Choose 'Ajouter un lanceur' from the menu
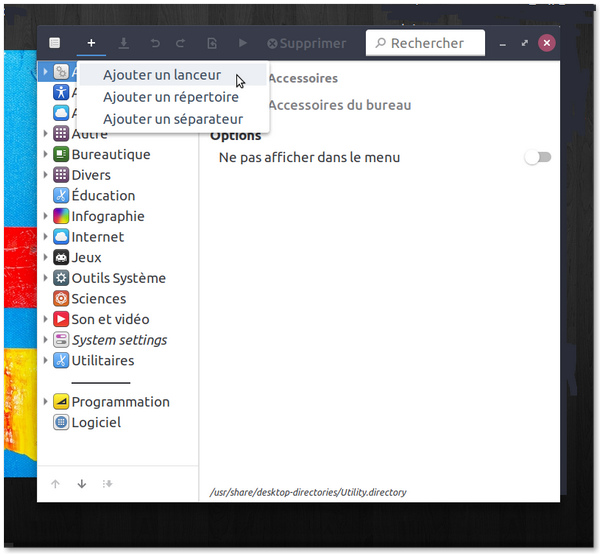The image size is (600, 554). pyautogui.click(x=162, y=76)
